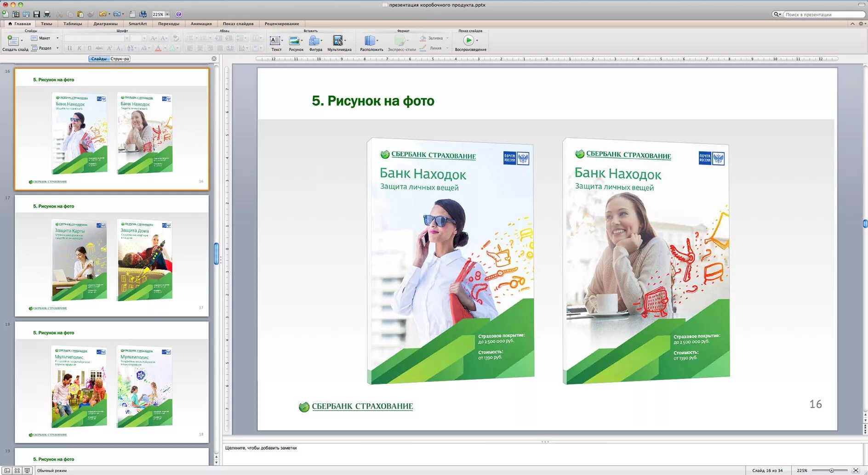The height and width of the screenshot is (475, 868).
Task: Open the dropdown arrow beside Воспроизведение
Action: pyautogui.click(x=477, y=40)
